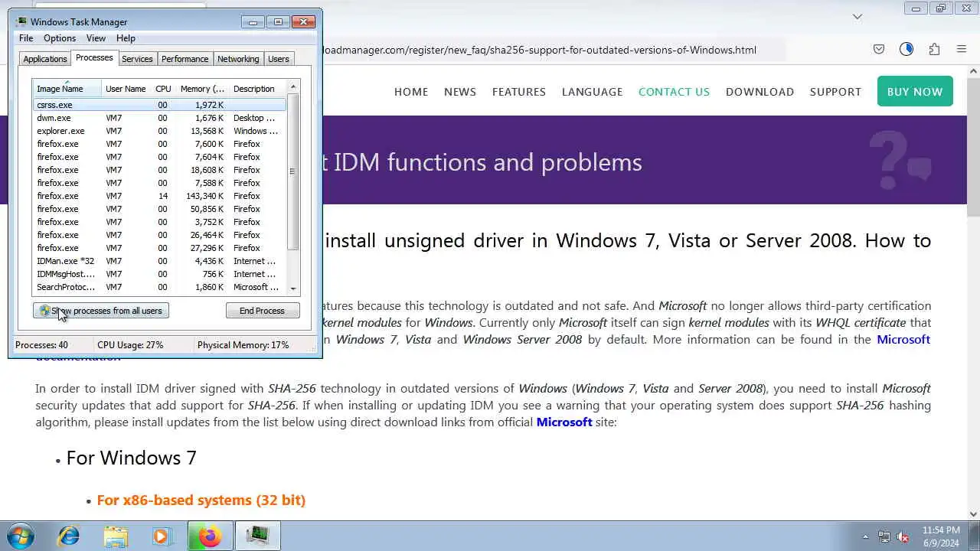The height and width of the screenshot is (551, 980).
Task: Select the IDMan.exe *32 process
Action: [159, 261]
